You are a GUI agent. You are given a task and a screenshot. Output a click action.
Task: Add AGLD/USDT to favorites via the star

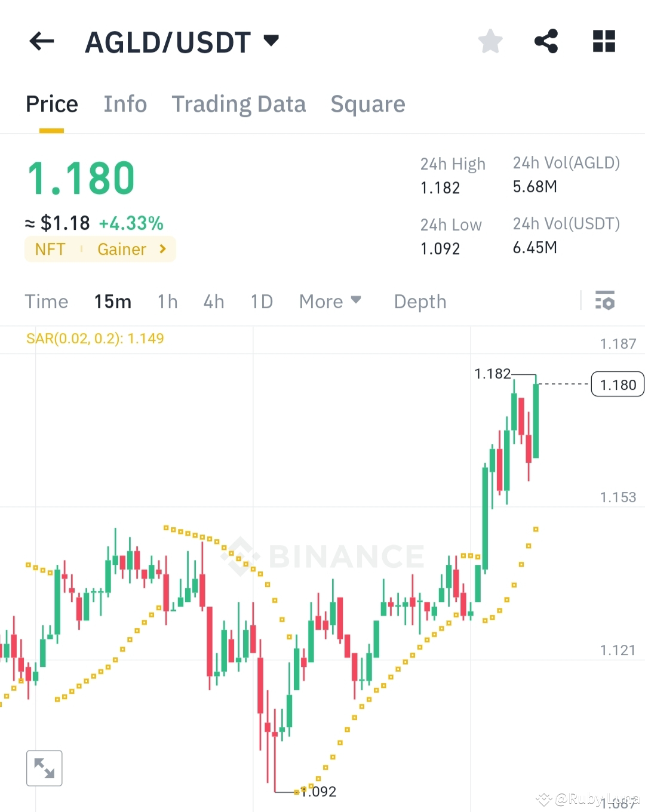pos(490,41)
